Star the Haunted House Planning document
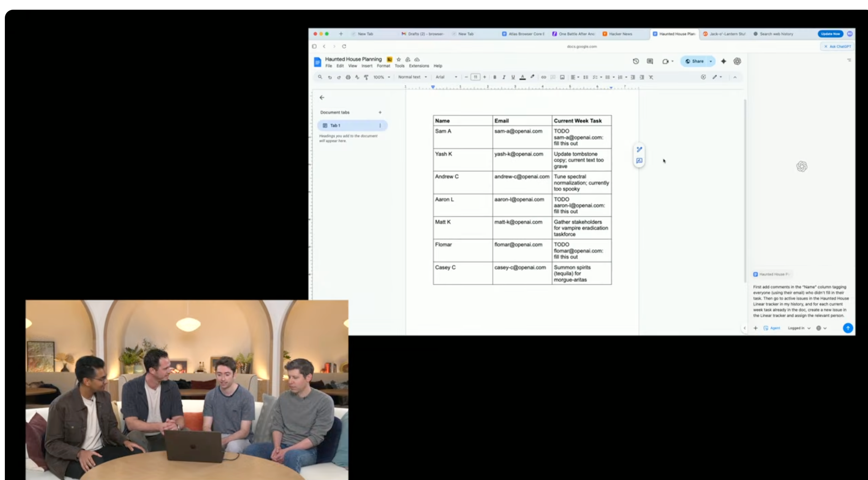The height and width of the screenshot is (480, 868). (x=399, y=59)
